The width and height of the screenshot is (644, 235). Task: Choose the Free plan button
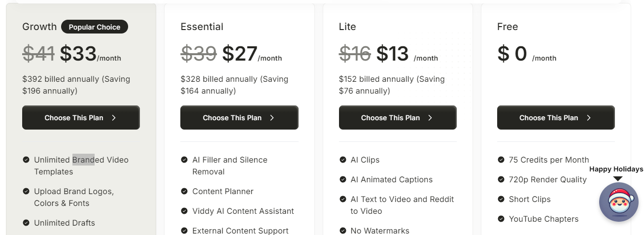pos(556,118)
